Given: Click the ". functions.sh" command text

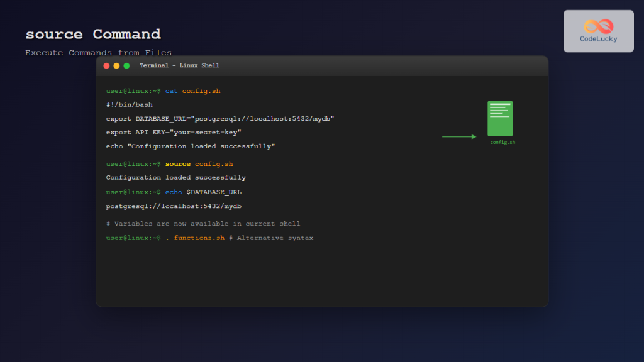Looking at the screenshot, I should [x=195, y=238].
